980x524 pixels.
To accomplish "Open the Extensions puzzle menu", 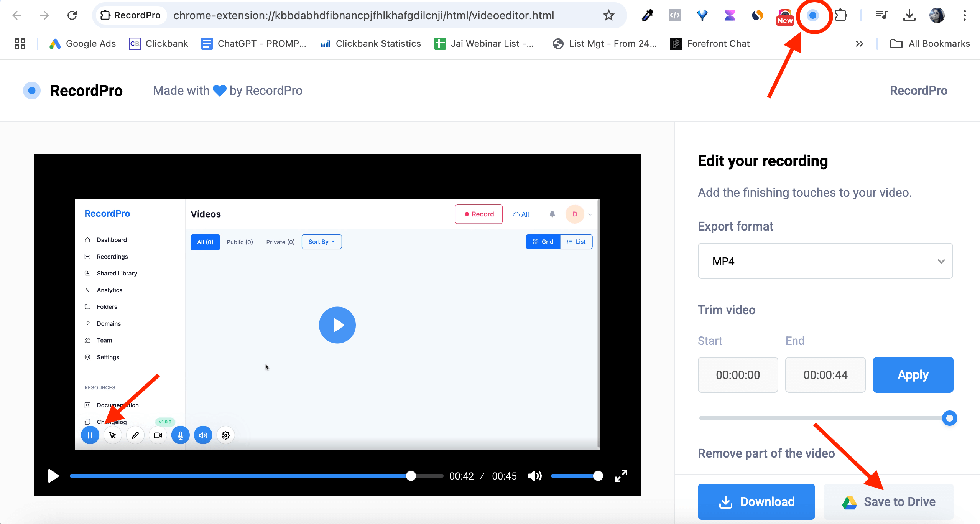I will (x=840, y=15).
